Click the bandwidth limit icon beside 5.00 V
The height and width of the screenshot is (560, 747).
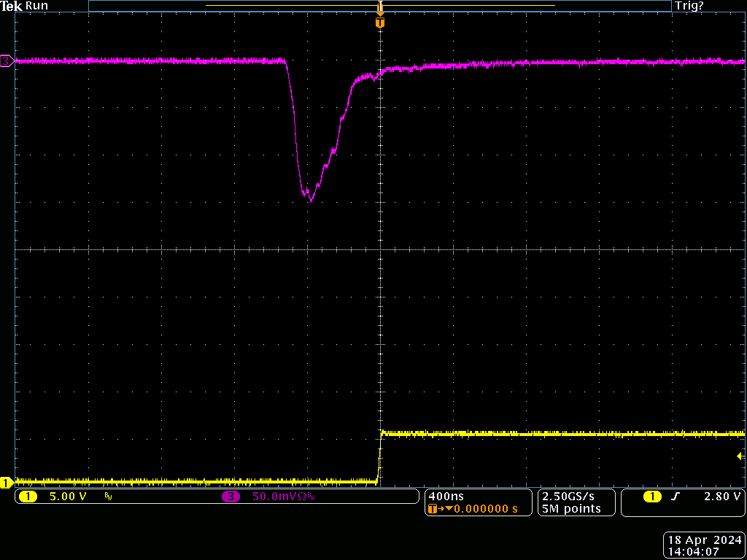(107, 497)
